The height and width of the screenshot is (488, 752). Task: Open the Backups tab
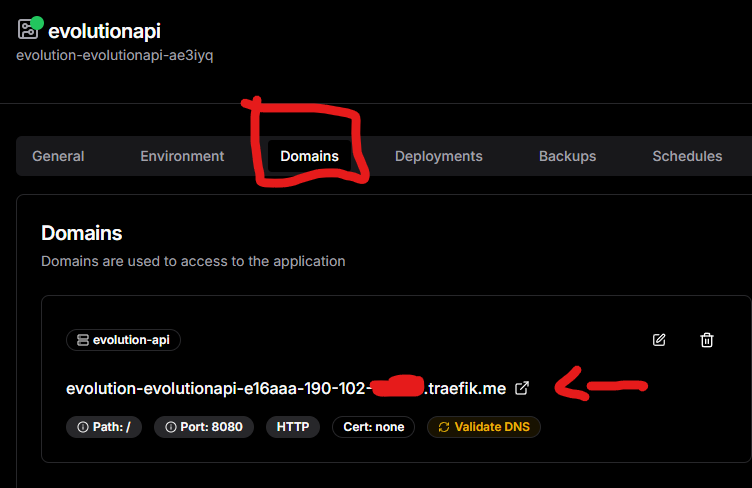pyautogui.click(x=567, y=156)
